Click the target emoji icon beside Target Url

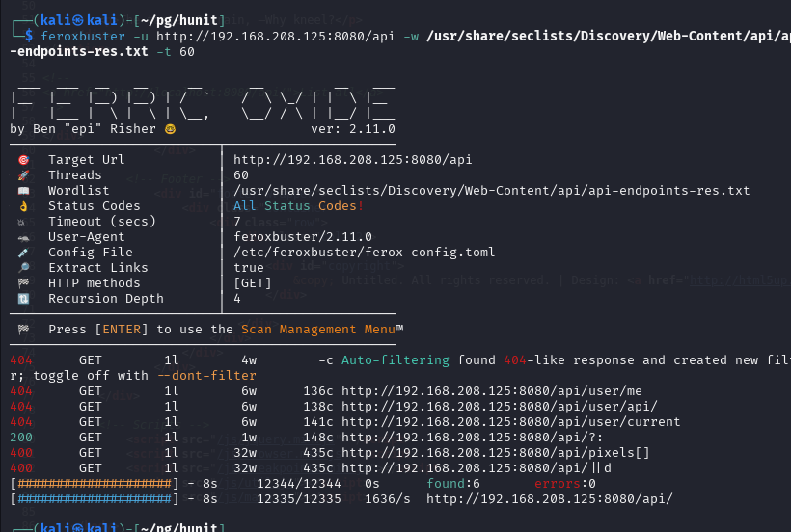pyautogui.click(x=24, y=160)
